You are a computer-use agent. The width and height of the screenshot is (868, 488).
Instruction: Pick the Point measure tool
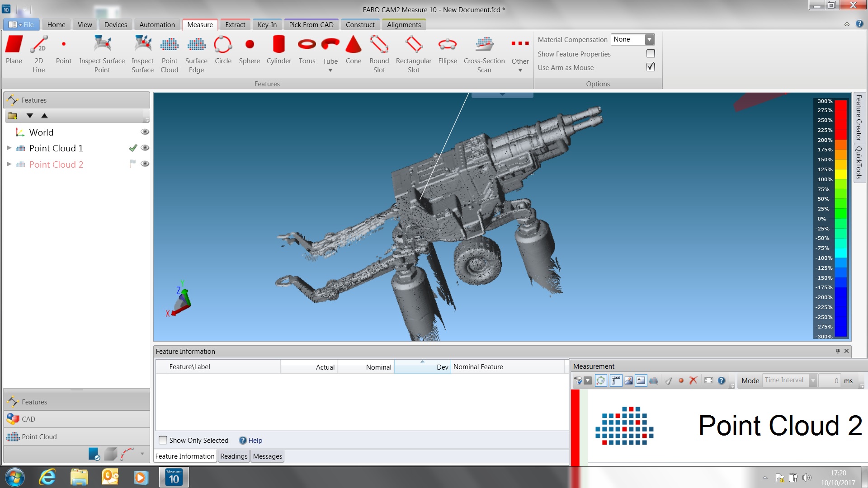tap(64, 50)
